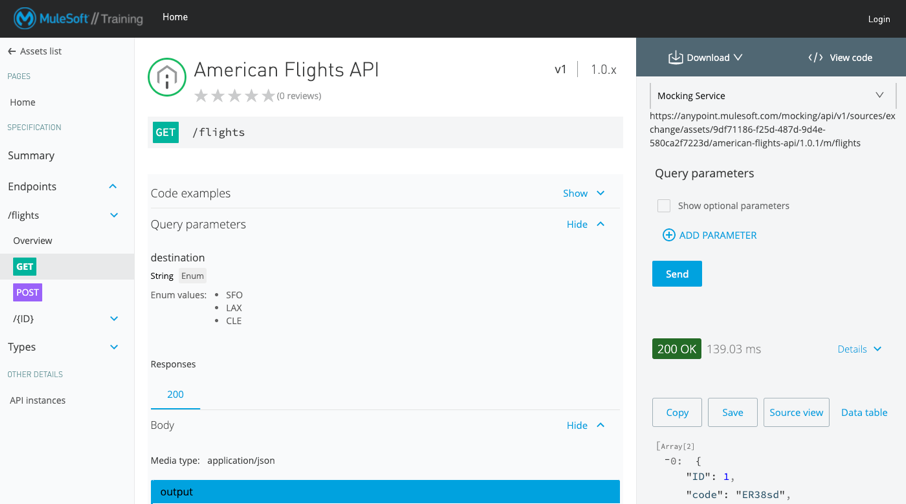Click the (0 reviews) text
This screenshot has height=504, width=906.
299,96
